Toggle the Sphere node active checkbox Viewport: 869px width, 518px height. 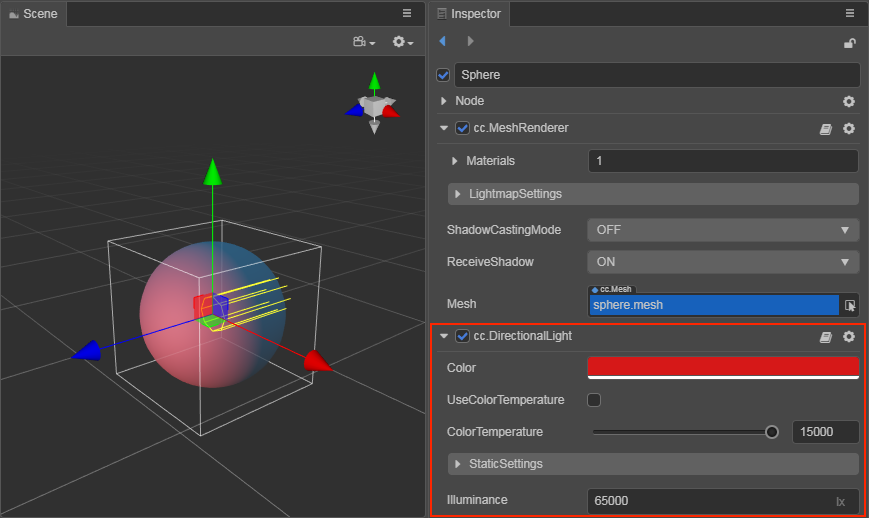(x=444, y=75)
